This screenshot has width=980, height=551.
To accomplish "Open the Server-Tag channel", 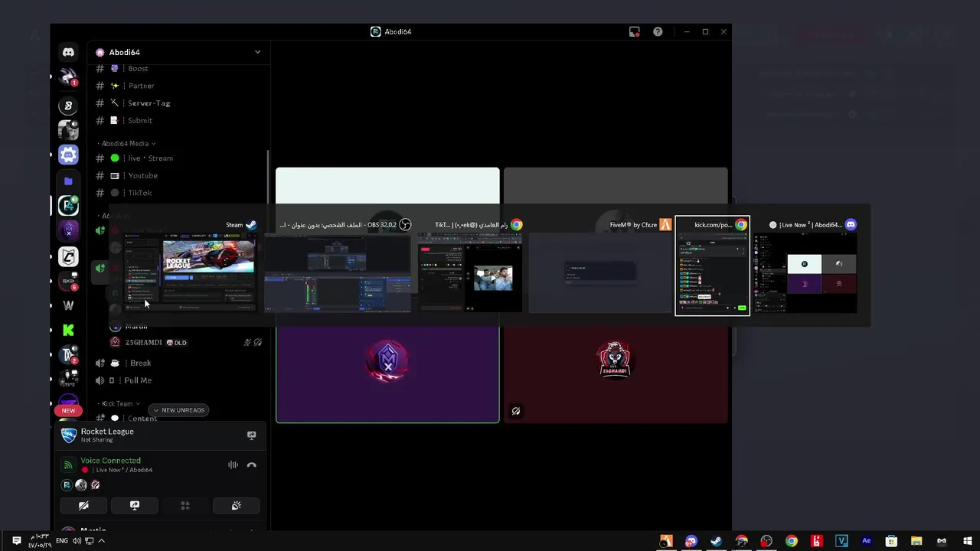I will point(178,103).
